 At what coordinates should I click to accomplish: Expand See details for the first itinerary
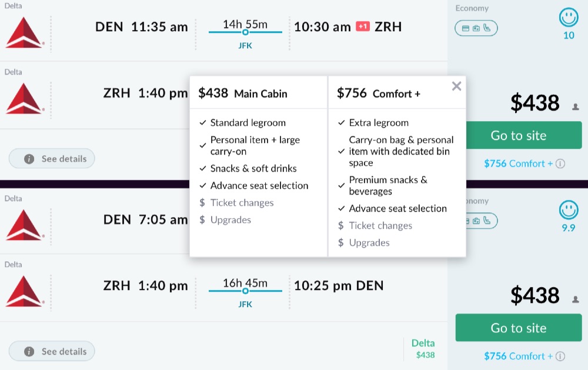click(52, 159)
